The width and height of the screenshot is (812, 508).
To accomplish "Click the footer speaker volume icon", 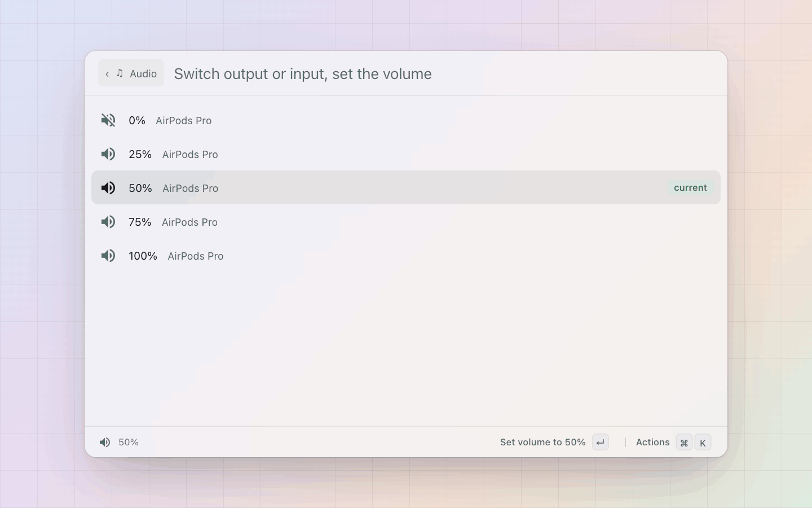I will [x=105, y=442].
